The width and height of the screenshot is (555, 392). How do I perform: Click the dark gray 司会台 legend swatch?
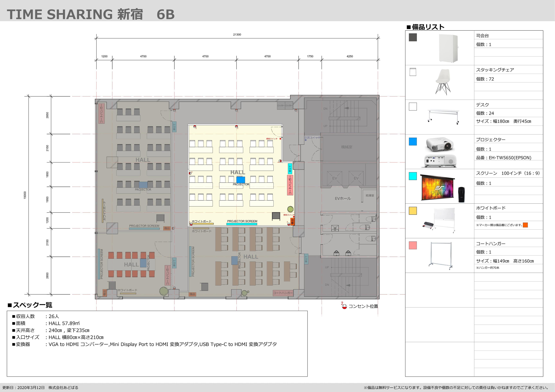(x=413, y=37)
